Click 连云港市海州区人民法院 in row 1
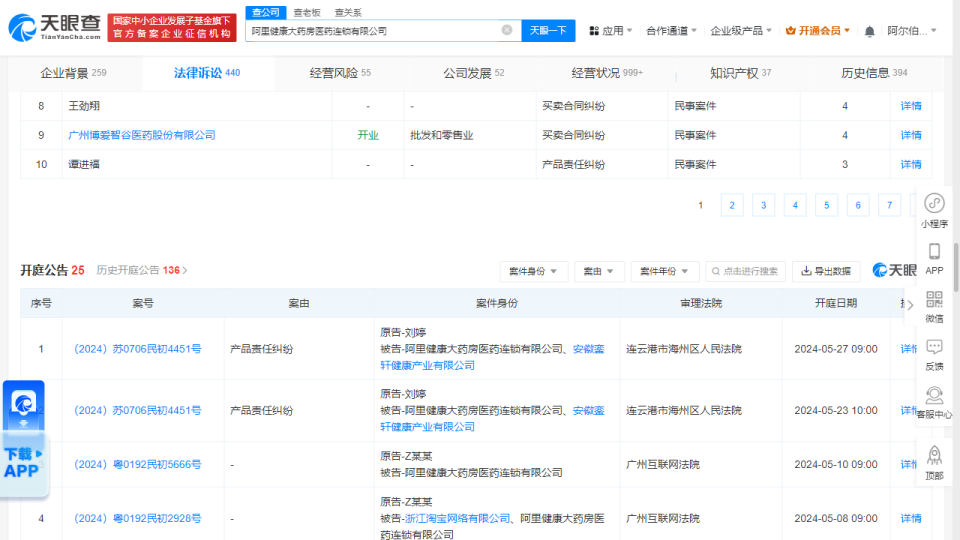The height and width of the screenshot is (540, 960). (x=683, y=349)
